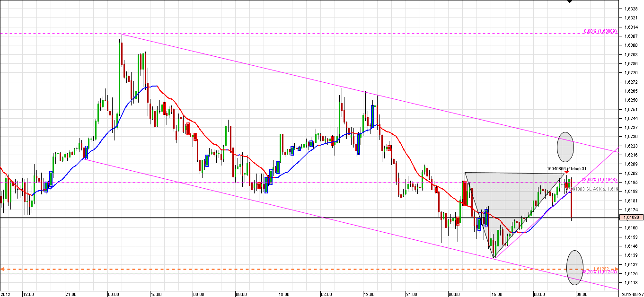Select the upper magenta channel trendline

pyautogui.click(x=369, y=93)
